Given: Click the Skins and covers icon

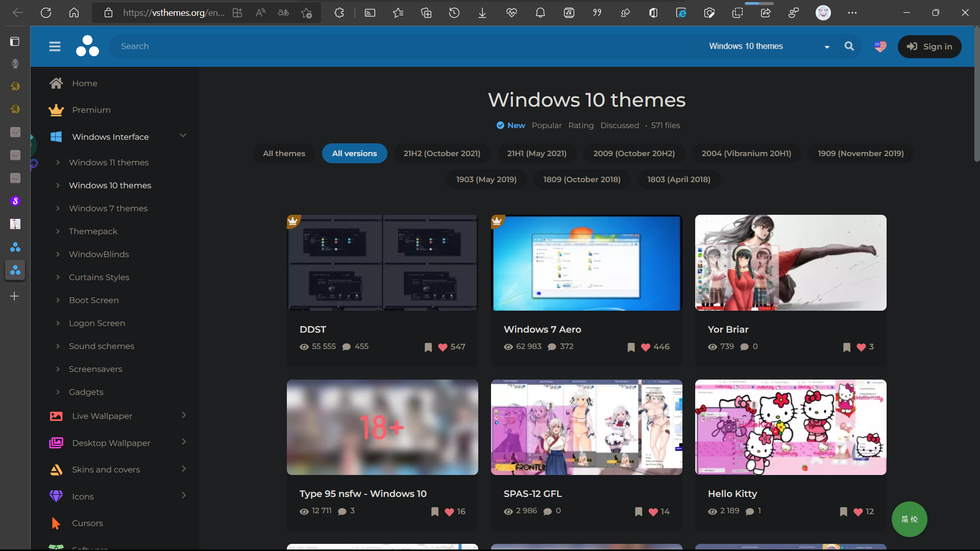Looking at the screenshot, I should pos(56,469).
